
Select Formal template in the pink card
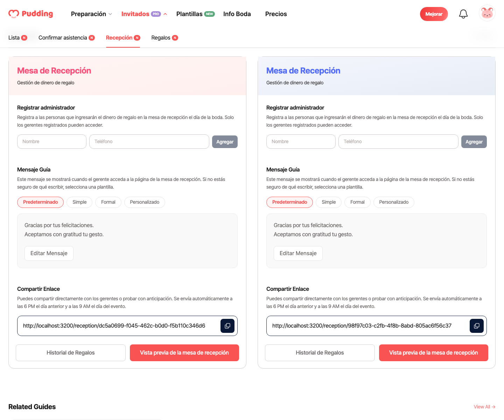(x=108, y=202)
